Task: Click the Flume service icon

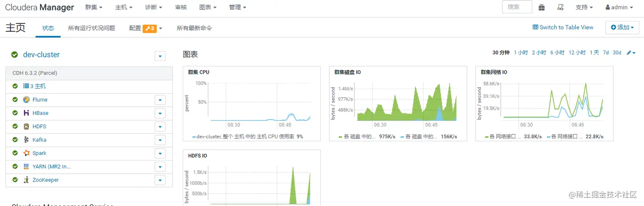Action: [x=26, y=100]
